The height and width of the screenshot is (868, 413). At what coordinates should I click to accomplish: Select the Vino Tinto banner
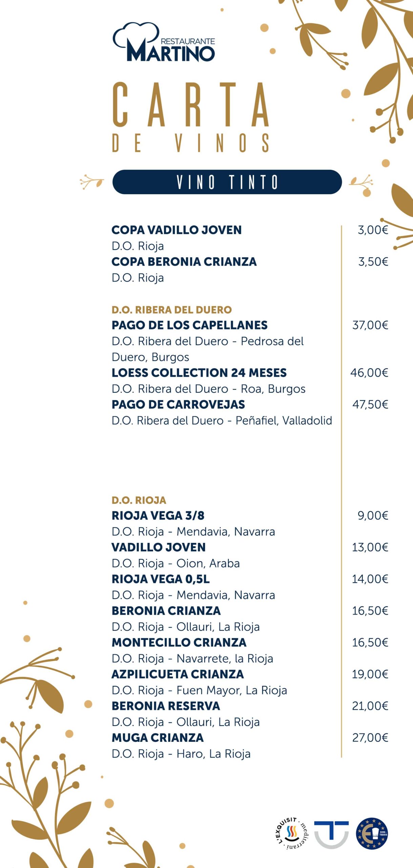pyautogui.click(x=227, y=182)
